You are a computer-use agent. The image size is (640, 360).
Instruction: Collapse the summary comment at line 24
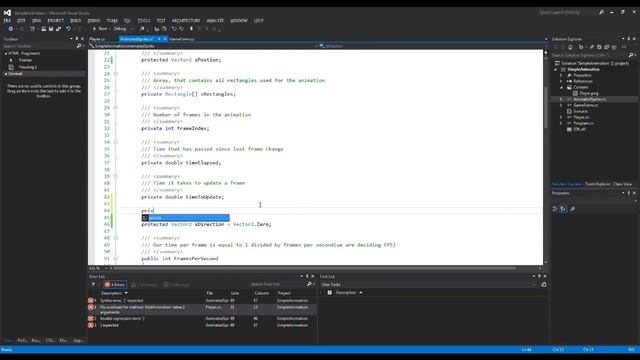coord(116,74)
